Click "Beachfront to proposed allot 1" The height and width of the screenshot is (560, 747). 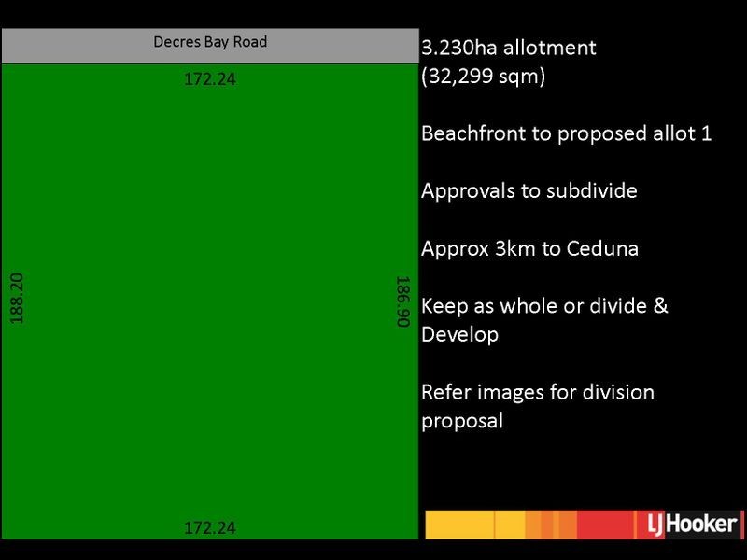(567, 133)
